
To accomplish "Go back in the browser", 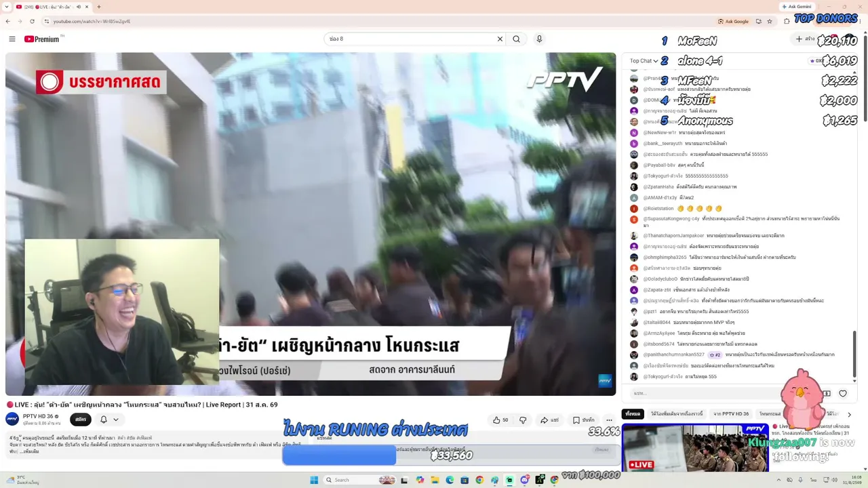I will tap(8, 21).
